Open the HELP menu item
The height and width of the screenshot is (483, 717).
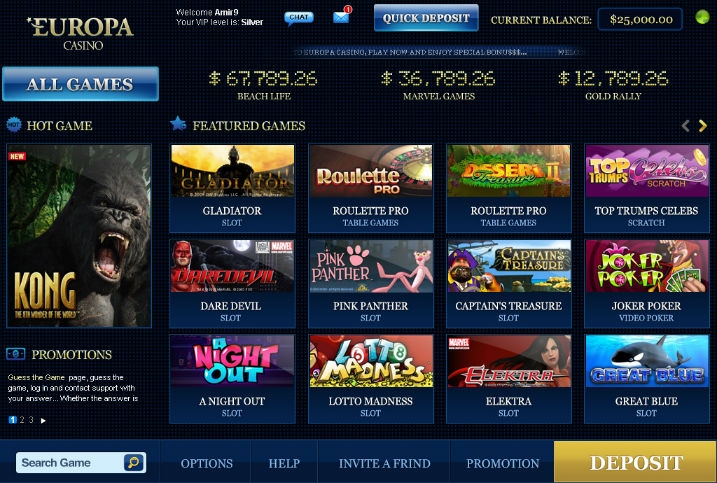(x=284, y=463)
